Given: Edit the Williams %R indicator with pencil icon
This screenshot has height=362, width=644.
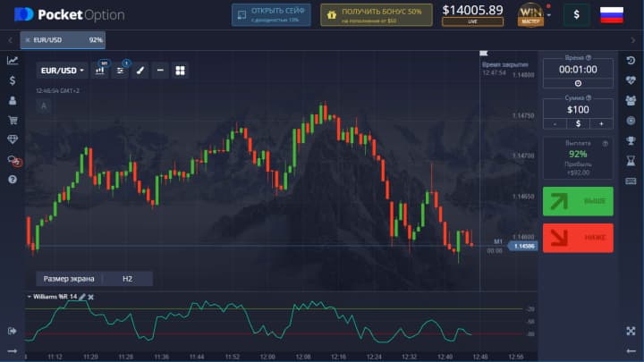Looking at the screenshot, I should pos(82,296).
